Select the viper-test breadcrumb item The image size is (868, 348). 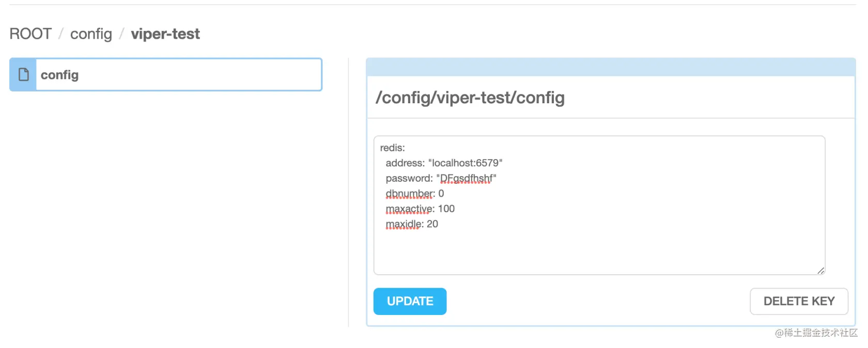point(165,34)
